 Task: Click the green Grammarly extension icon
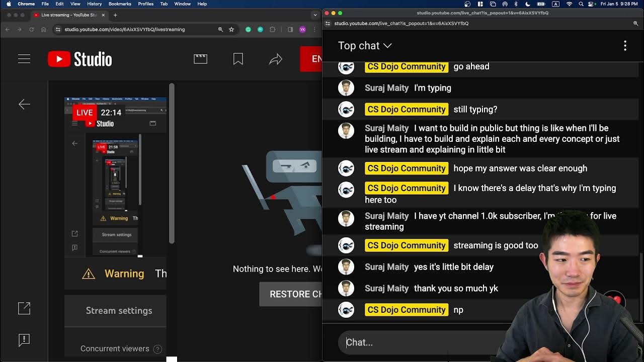click(248, 30)
